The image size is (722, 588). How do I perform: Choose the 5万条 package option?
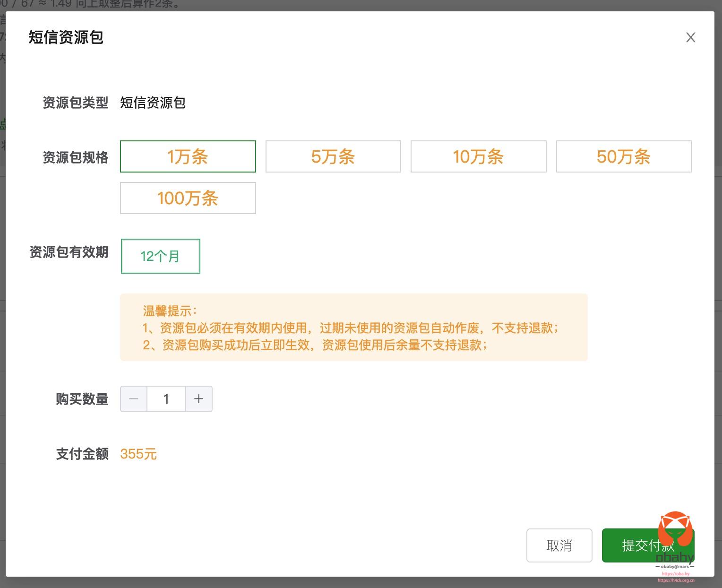(333, 156)
